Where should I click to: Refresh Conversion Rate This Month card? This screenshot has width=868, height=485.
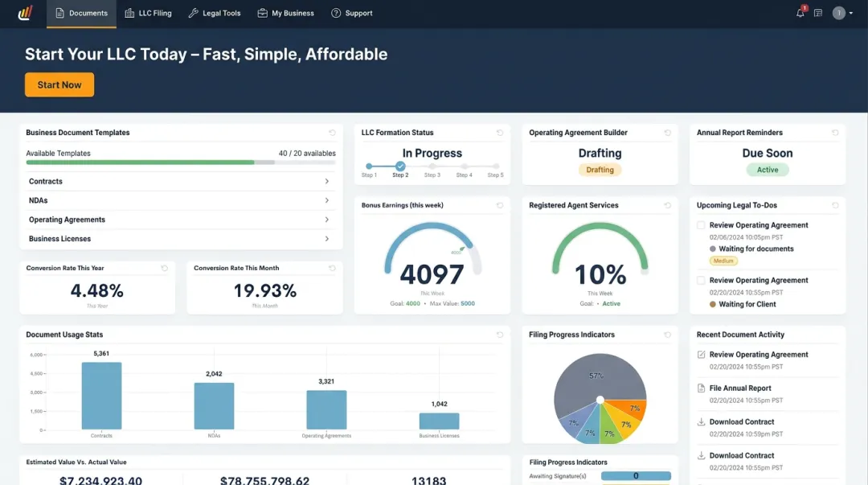pyautogui.click(x=332, y=268)
